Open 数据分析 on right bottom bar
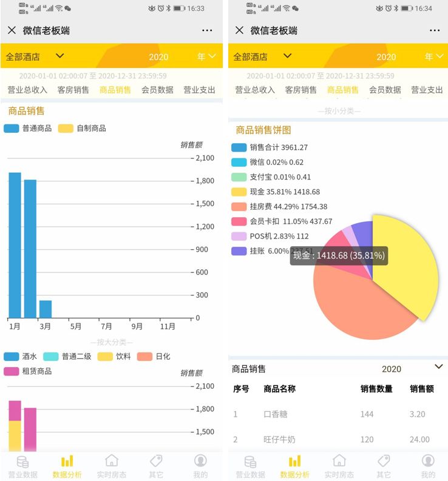 click(x=294, y=466)
